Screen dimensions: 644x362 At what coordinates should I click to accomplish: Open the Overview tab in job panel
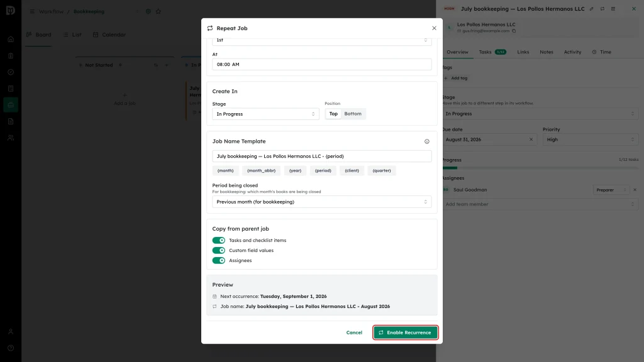[457, 52]
